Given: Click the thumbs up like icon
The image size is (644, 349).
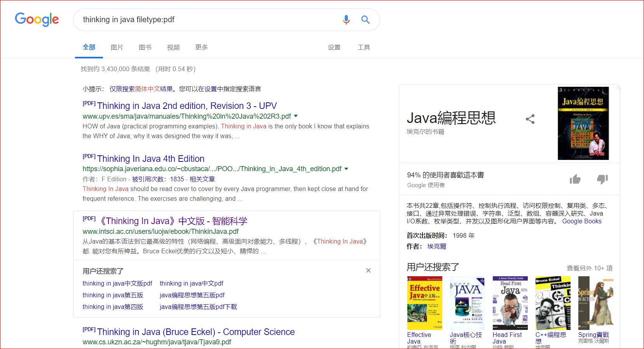Looking at the screenshot, I should 575,179.
